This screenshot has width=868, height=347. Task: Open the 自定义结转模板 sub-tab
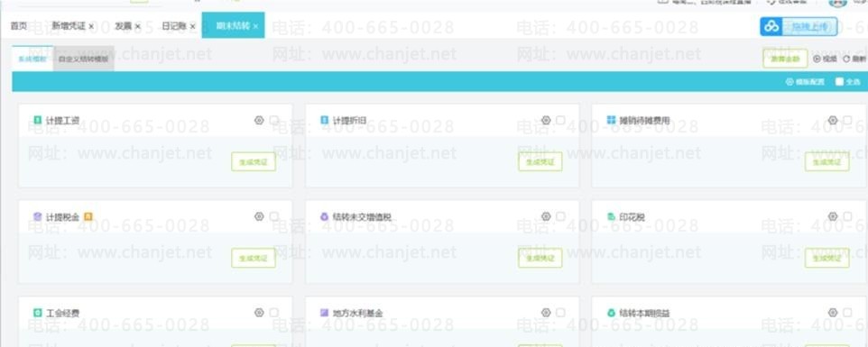pyautogui.click(x=84, y=59)
